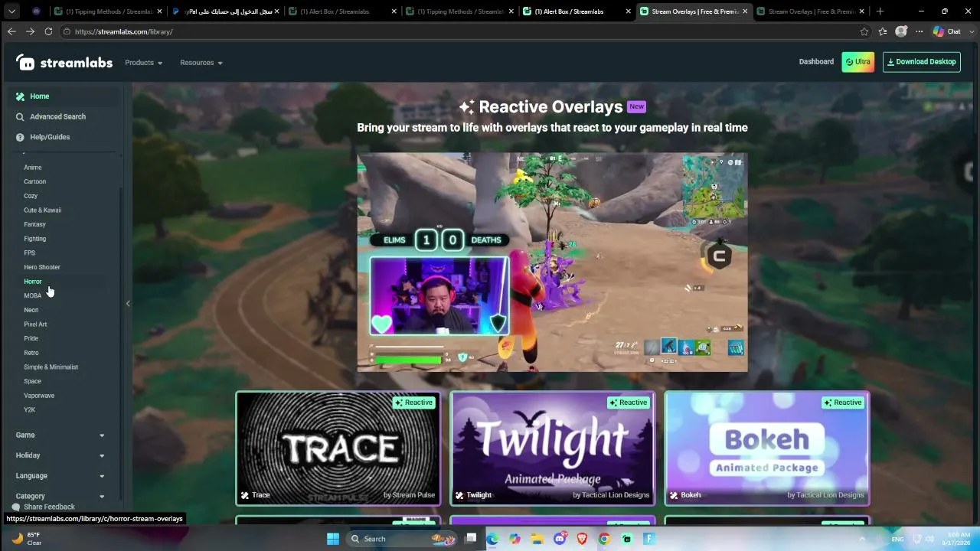
Task: Select the Simple & Minimalist theme
Action: (x=51, y=367)
